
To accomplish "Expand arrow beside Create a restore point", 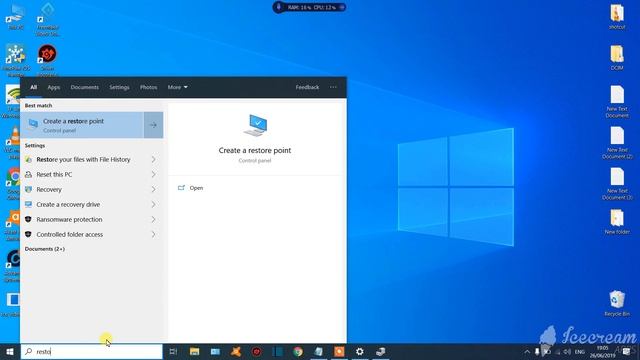I will coord(153,125).
